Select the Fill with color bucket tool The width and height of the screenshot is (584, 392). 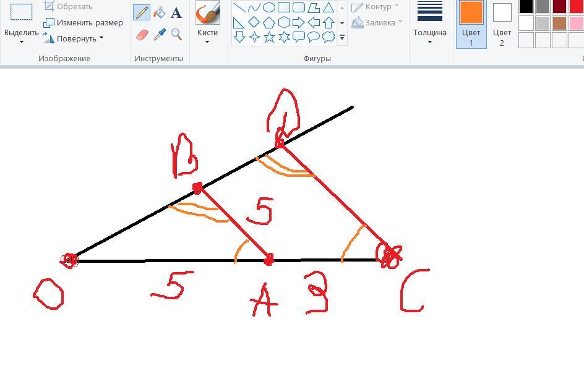[160, 12]
